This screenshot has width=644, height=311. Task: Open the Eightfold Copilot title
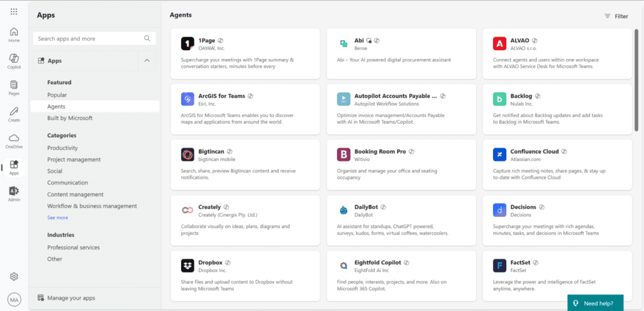[377, 262]
